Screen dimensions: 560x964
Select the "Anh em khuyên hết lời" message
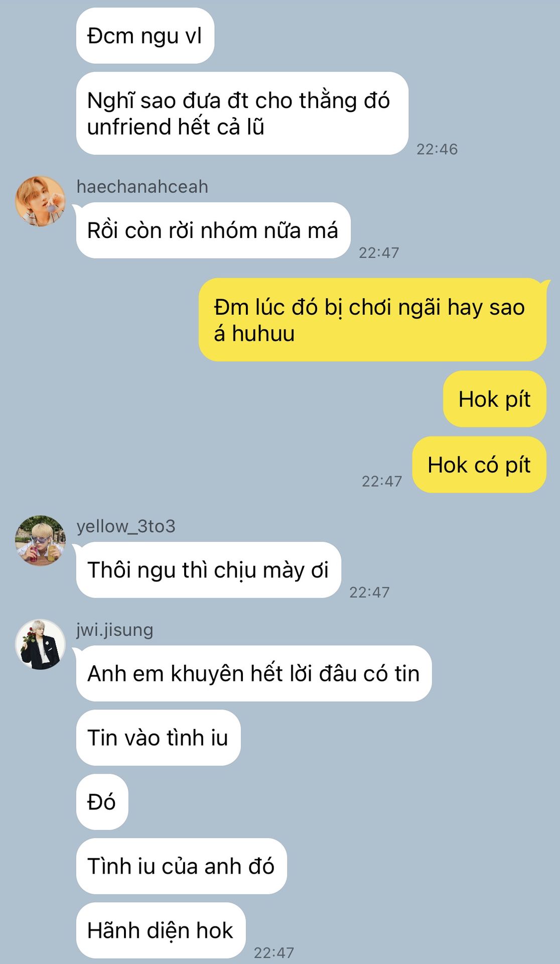point(254,673)
